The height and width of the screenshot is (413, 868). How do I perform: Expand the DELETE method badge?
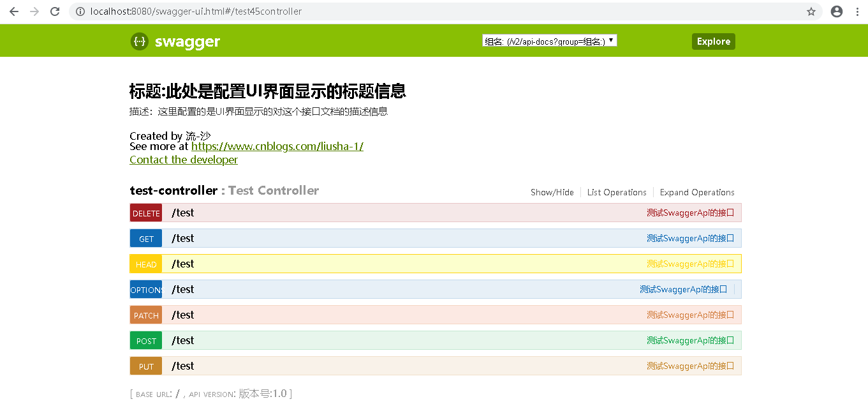tap(146, 213)
